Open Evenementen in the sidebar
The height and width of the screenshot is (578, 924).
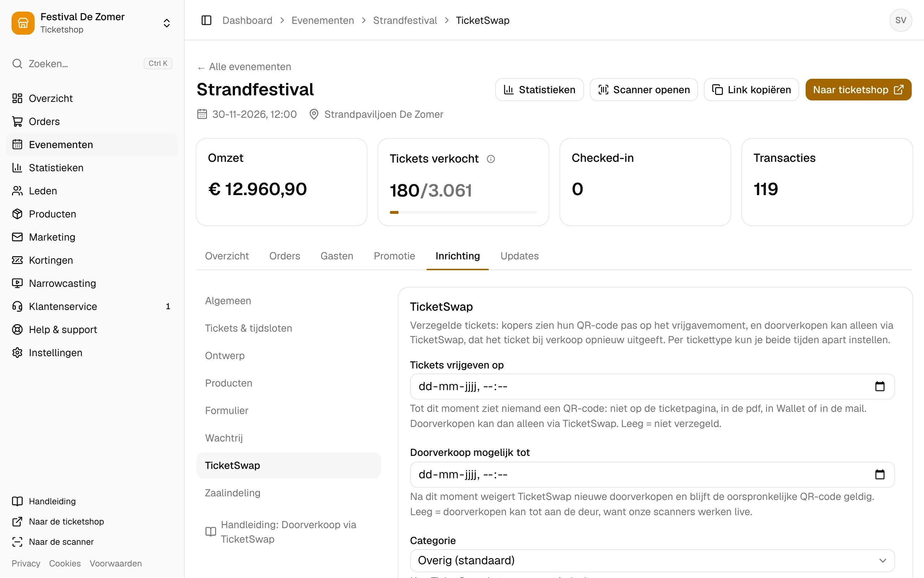[92, 144]
